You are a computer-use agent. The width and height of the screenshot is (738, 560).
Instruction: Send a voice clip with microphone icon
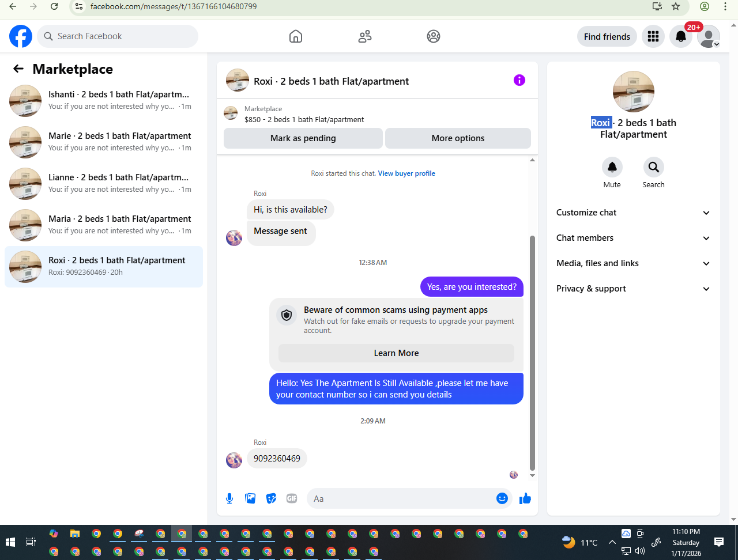pyautogui.click(x=229, y=498)
